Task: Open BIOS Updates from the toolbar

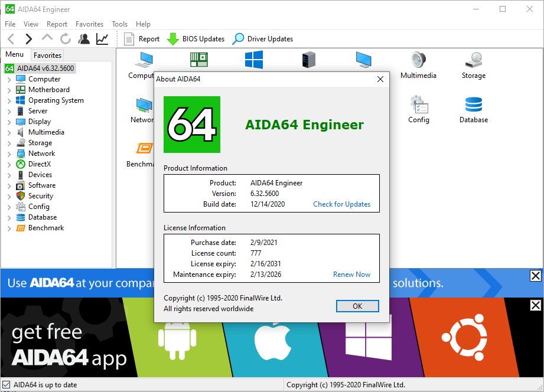Action: click(196, 39)
